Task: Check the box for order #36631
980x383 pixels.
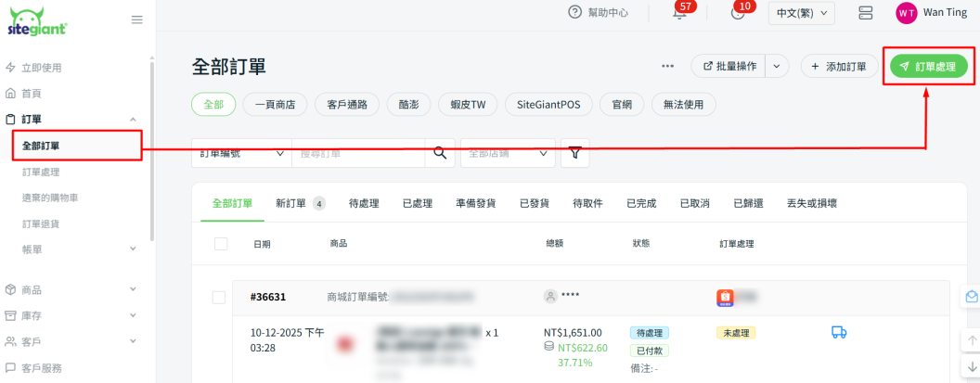Action: (219, 297)
